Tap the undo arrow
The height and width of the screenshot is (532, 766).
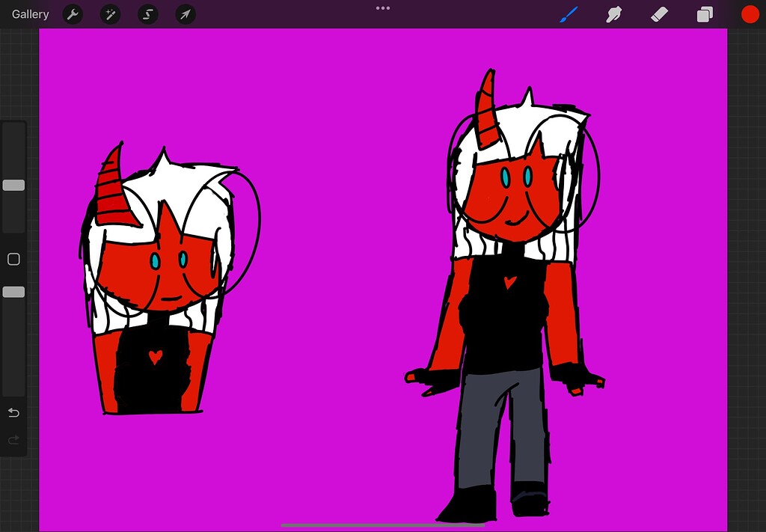click(x=13, y=412)
